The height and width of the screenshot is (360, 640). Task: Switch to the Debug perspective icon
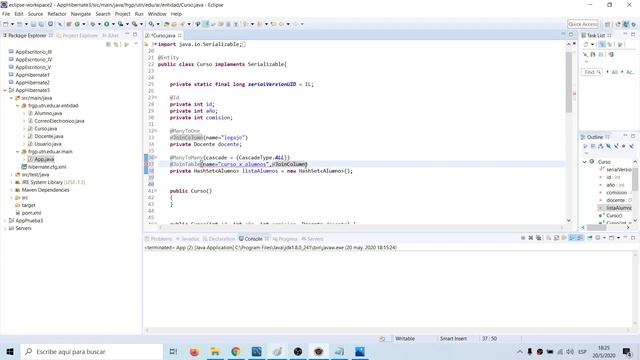coord(633,24)
